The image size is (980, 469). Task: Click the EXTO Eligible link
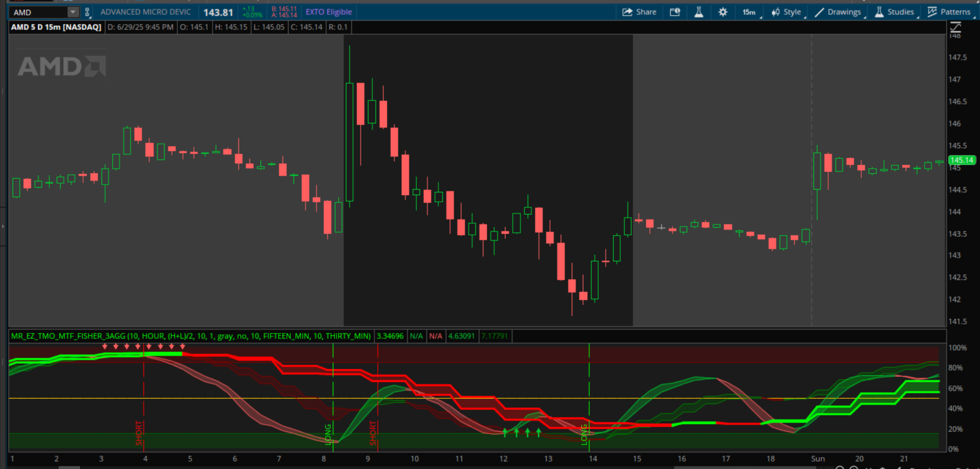pyautogui.click(x=329, y=12)
